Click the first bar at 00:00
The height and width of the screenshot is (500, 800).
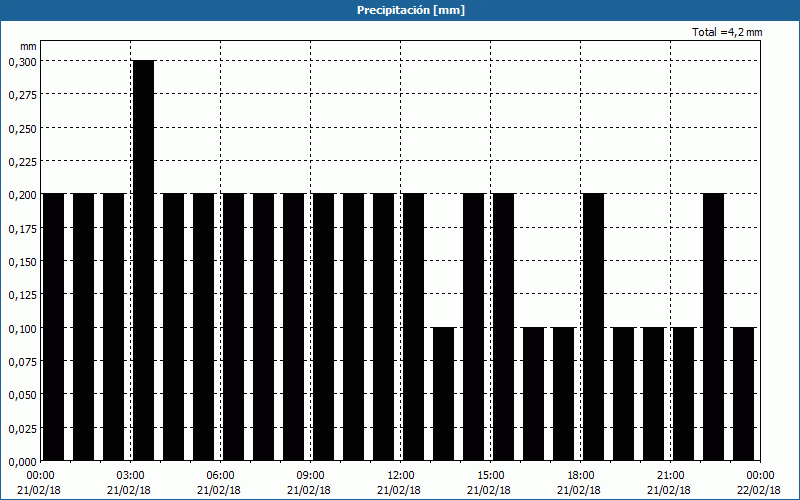click(54, 327)
